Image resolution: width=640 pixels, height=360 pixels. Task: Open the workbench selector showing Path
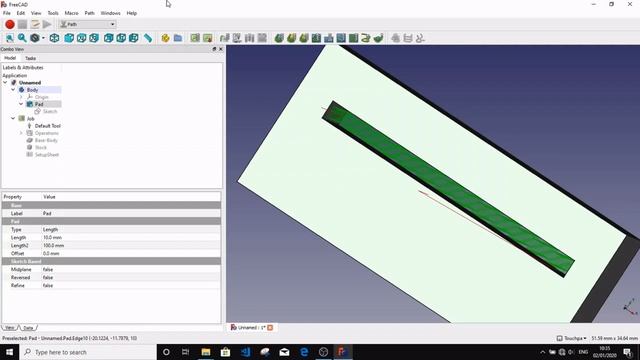[88, 24]
